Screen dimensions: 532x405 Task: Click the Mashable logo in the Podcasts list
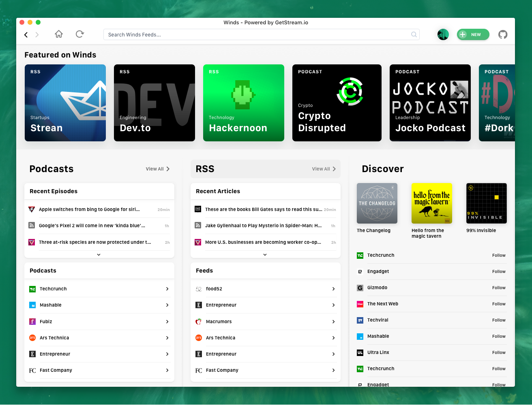click(x=32, y=305)
